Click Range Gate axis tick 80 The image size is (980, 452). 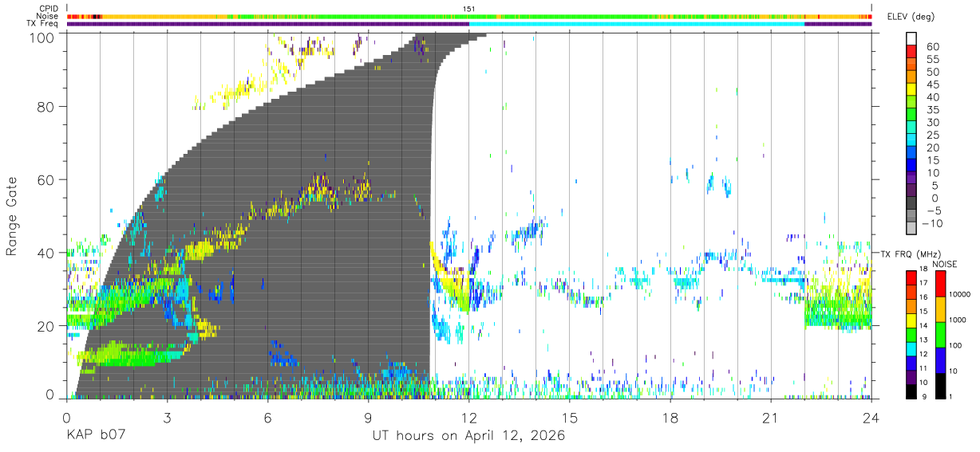(x=45, y=107)
